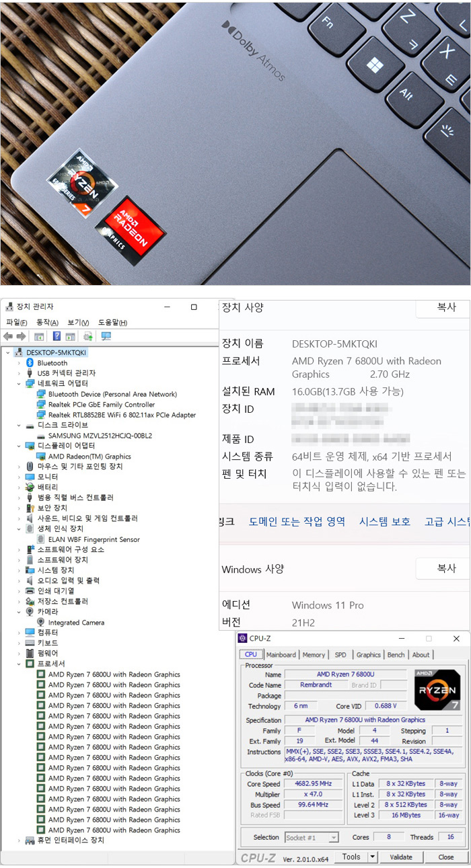471x868 pixels.
Task: Click the Forward arrow in Device Manager toolbar
Action: (x=21, y=336)
